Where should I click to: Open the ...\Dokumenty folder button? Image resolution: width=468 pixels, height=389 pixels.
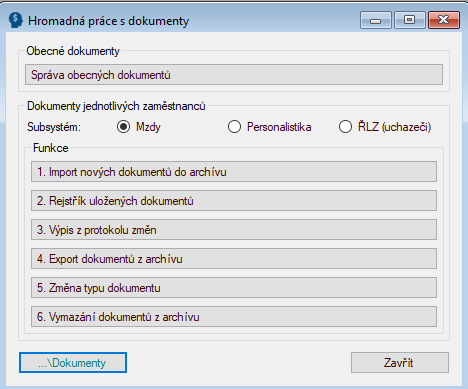73,363
